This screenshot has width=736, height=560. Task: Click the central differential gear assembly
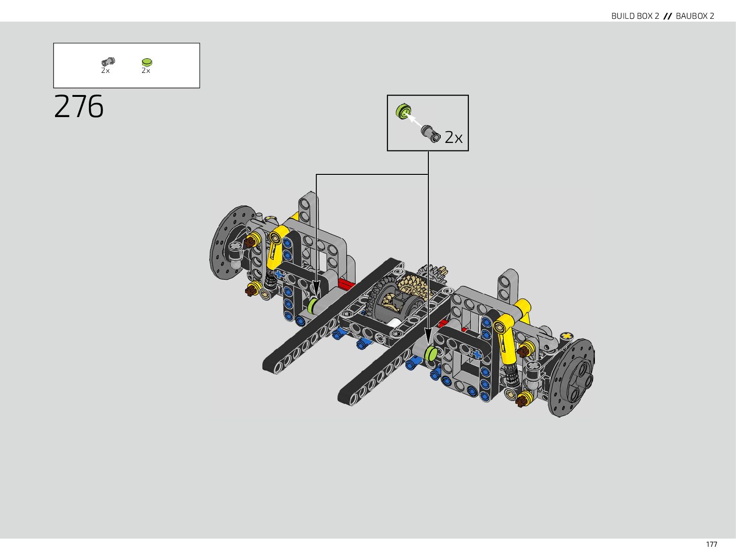395,302
